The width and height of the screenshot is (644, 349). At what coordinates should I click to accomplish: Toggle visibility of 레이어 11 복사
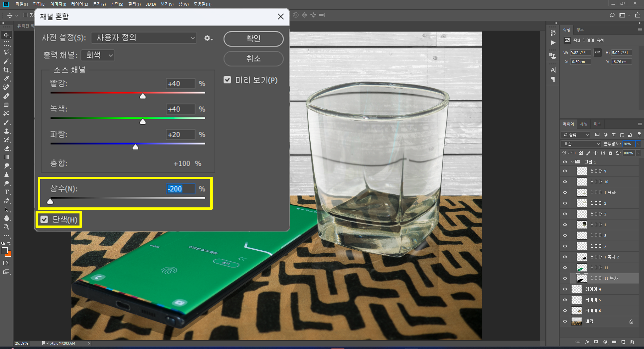pyautogui.click(x=565, y=279)
